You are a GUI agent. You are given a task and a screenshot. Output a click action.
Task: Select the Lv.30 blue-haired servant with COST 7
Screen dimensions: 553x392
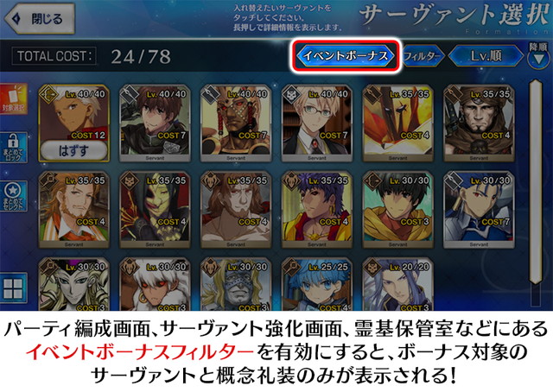(479, 210)
